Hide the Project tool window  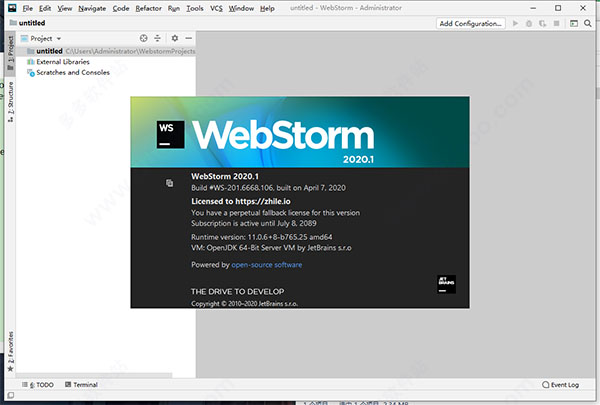coord(189,38)
